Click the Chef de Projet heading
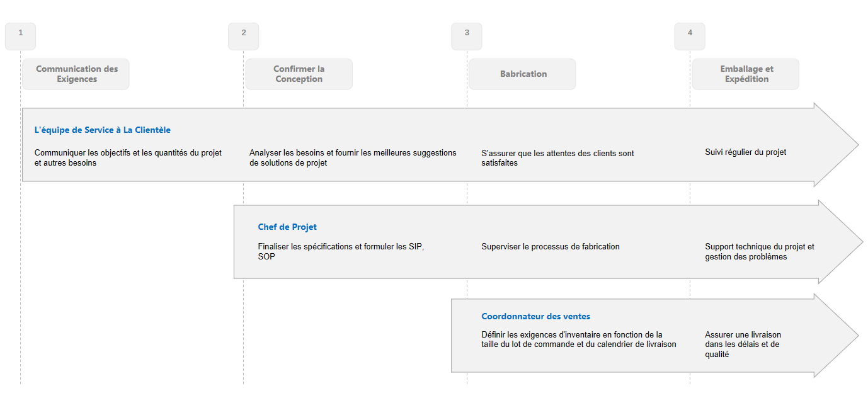Viewport: 868px width, 415px height. coord(287,227)
